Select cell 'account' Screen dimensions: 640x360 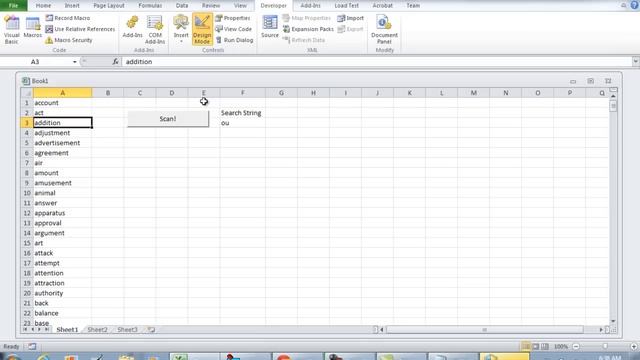[62, 103]
